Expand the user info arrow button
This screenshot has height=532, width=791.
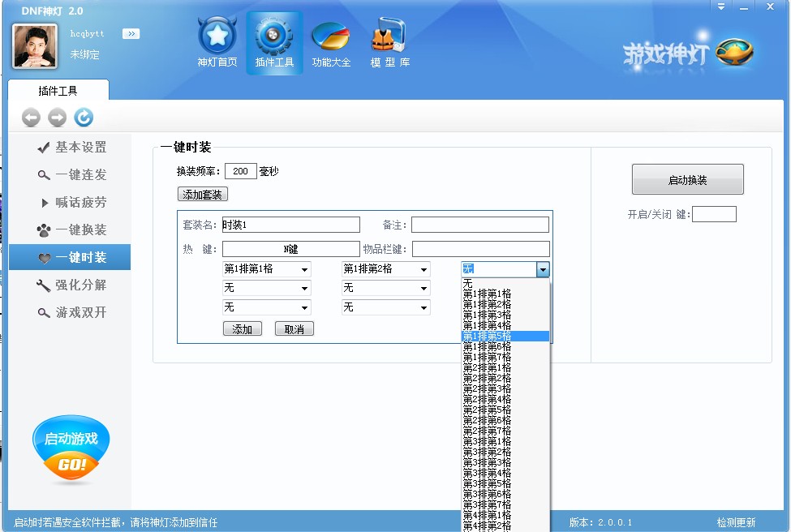click(131, 34)
